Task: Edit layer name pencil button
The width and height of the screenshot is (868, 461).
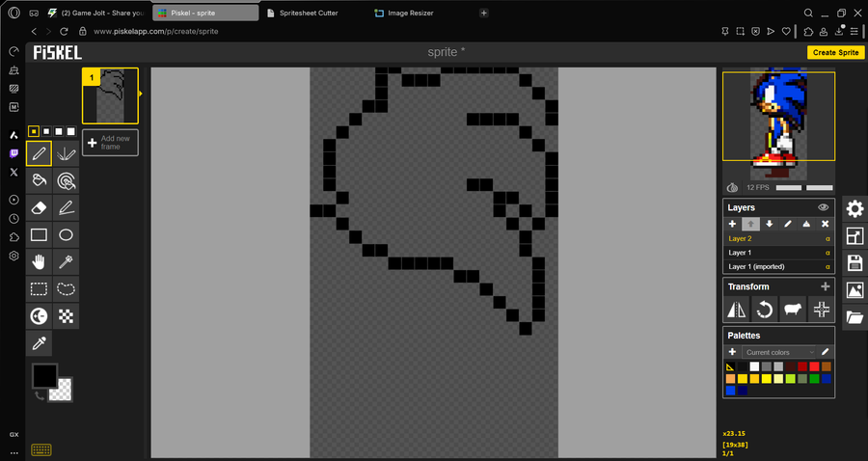Action: pos(788,224)
